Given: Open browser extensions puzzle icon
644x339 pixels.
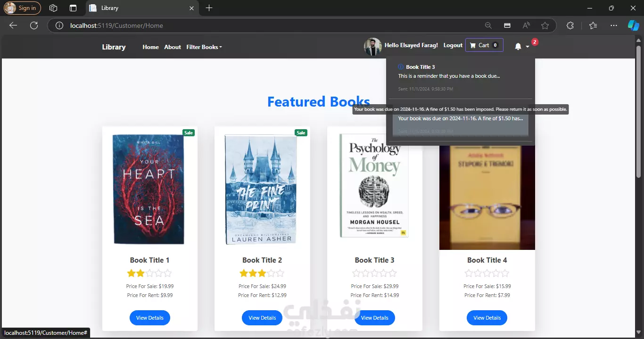Looking at the screenshot, I should 570,25.
